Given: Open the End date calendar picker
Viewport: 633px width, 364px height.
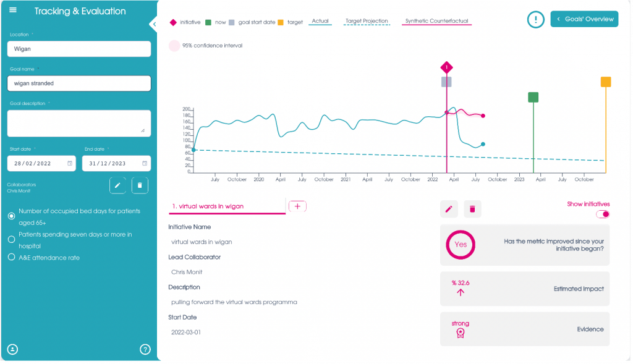Looking at the screenshot, I should (145, 164).
